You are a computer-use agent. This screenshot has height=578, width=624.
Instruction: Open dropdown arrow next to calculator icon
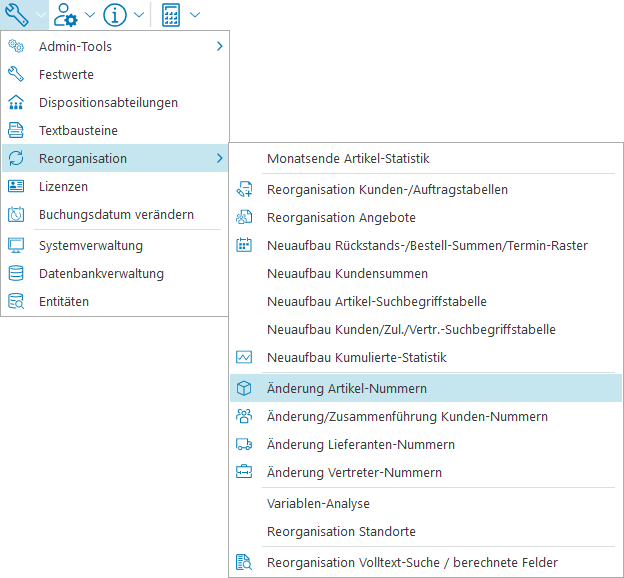click(x=194, y=15)
